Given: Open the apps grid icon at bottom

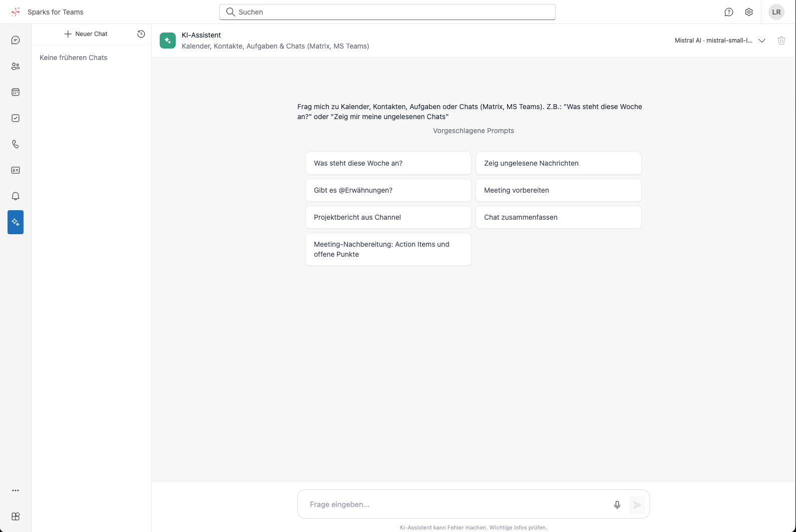Looking at the screenshot, I should coord(16,516).
